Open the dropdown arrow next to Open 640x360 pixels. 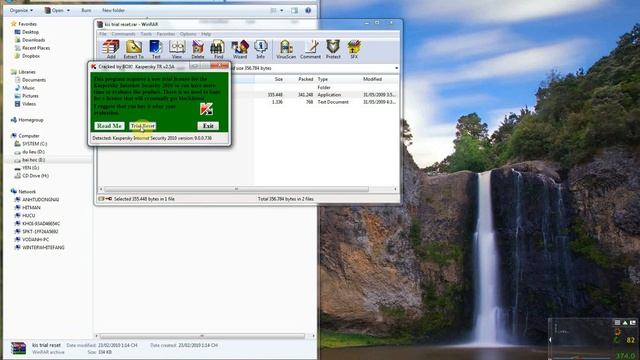tap(68, 10)
